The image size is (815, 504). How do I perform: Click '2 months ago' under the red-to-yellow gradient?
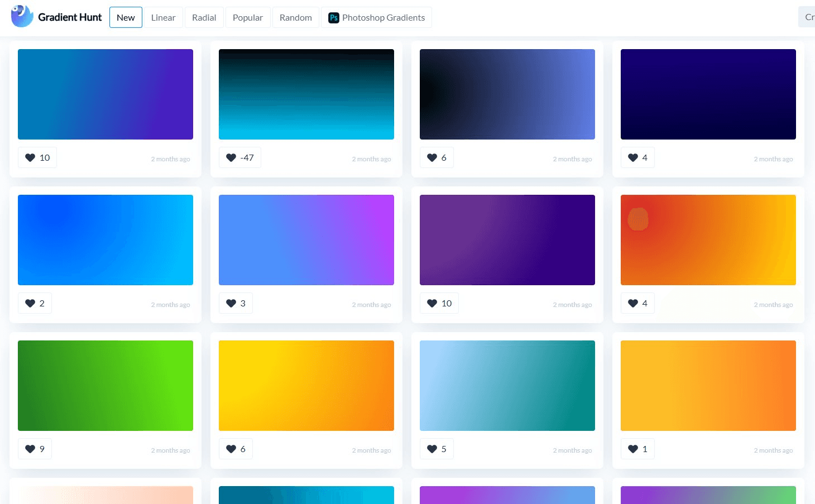click(773, 305)
